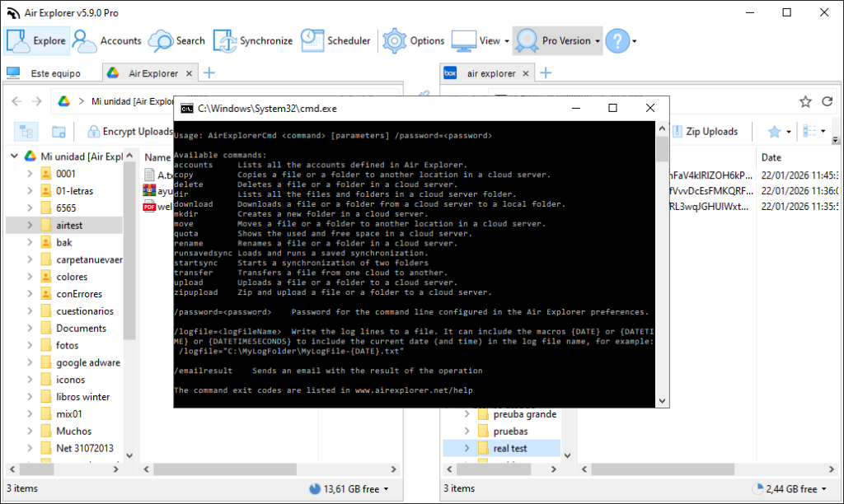Screen dimensions: 844x504
Task: Open the Synchronize tool
Action: click(256, 40)
